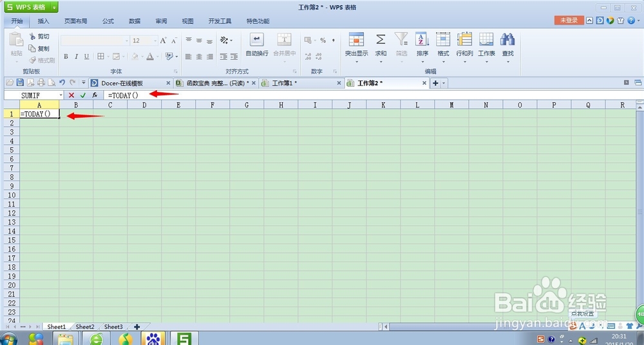Click the fill color bucket button
The width and height of the screenshot is (644, 345).
pyautogui.click(x=135, y=56)
